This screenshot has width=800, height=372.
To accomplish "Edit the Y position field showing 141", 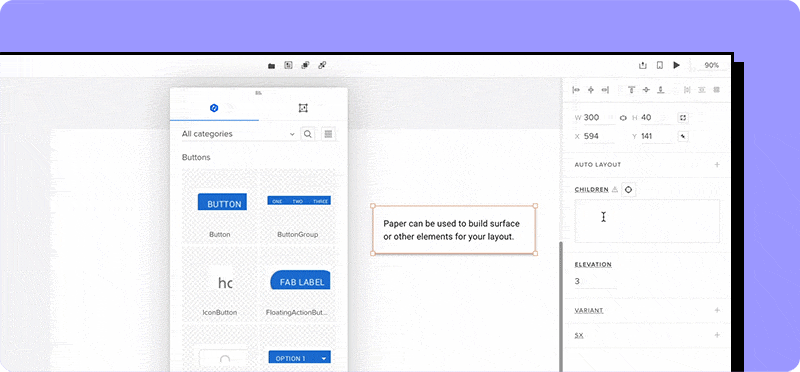I will pyautogui.click(x=657, y=137).
